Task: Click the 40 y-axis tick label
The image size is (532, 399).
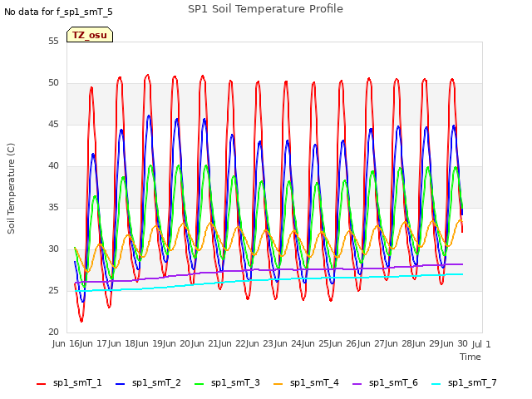Action: tap(53, 166)
